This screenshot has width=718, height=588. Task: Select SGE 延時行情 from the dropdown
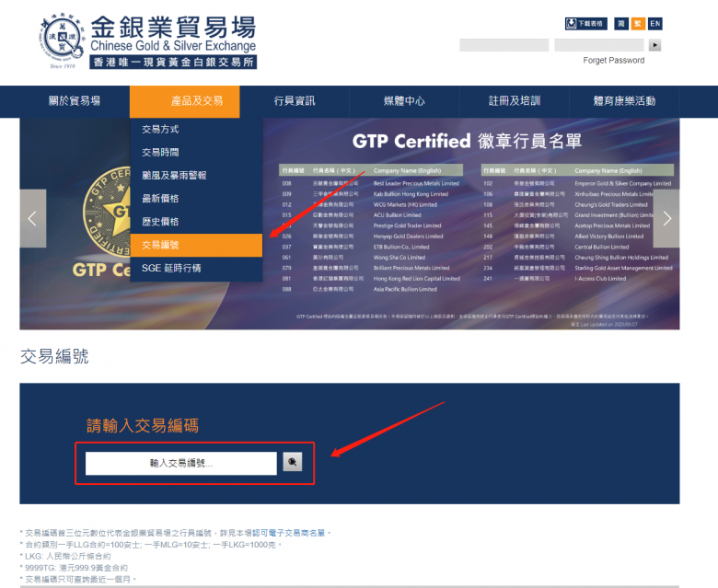[196, 268]
